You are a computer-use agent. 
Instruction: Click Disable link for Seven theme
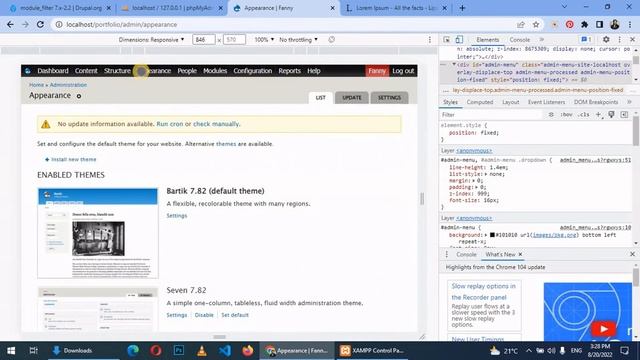coord(204,315)
